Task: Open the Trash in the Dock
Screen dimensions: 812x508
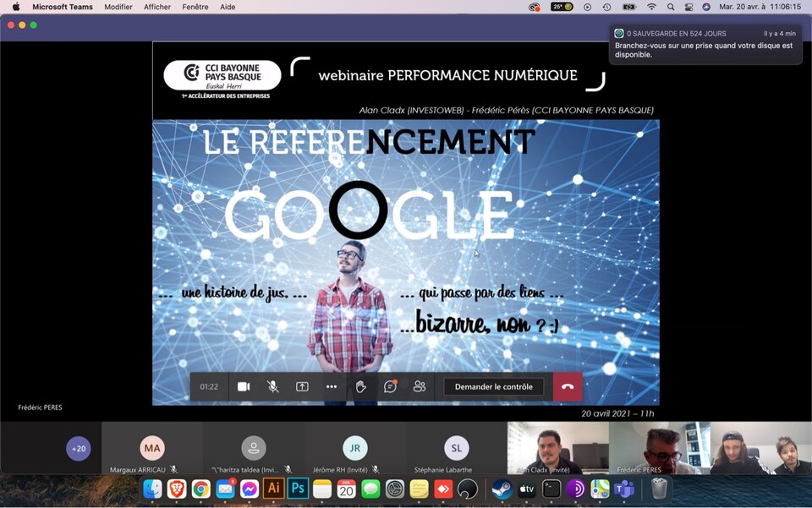Action: pos(659,489)
